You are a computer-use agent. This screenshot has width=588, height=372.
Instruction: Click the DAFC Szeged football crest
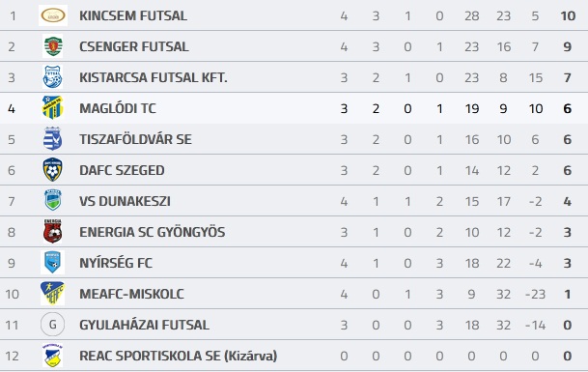pos(53,170)
